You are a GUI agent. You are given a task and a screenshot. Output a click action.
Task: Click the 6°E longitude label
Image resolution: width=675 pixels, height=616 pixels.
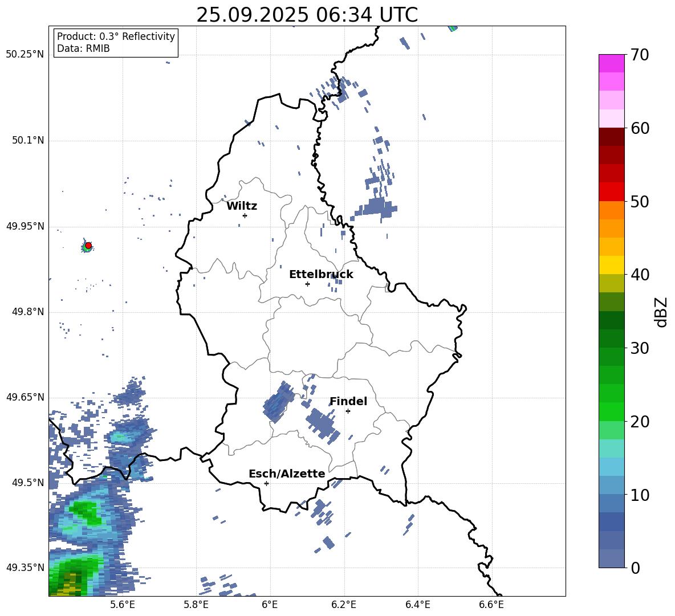[x=270, y=605]
